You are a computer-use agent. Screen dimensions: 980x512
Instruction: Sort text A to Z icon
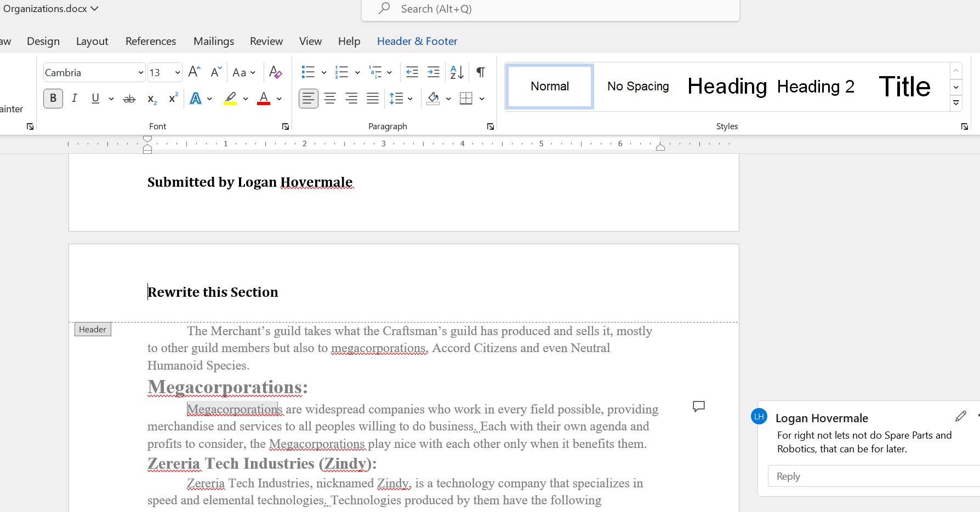point(457,72)
